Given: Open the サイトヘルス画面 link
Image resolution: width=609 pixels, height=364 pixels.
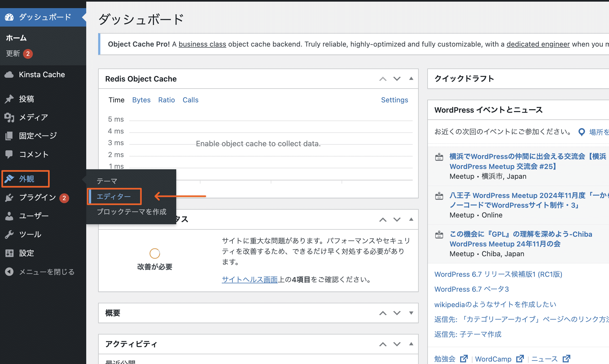Looking at the screenshot, I should point(249,280).
